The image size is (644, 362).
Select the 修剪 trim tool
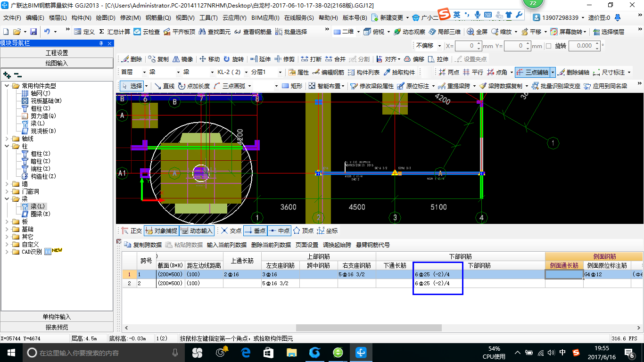[x=284, y=59]
